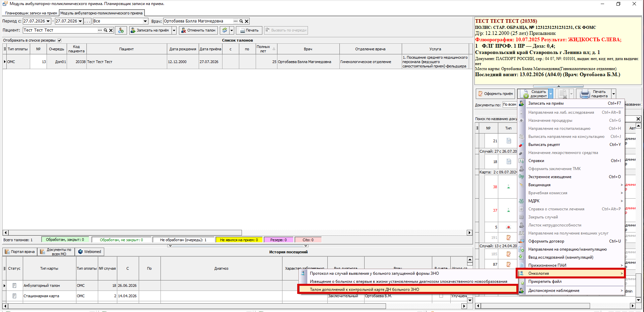Open the start date dropdown 27.07.2026
Screen dimensions: 644x312
(x=48, y=21)
